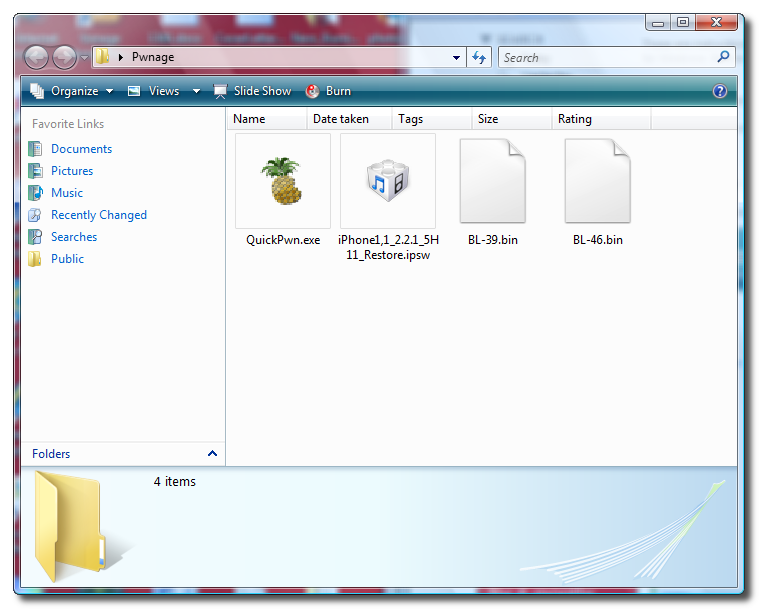Click the Slide Show projector icon
759x609 pixels.
[x=220, y=91]
